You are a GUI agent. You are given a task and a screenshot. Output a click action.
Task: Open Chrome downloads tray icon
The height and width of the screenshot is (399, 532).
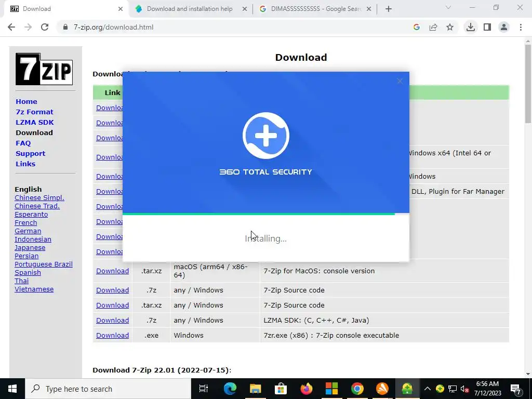pos(471,27)
